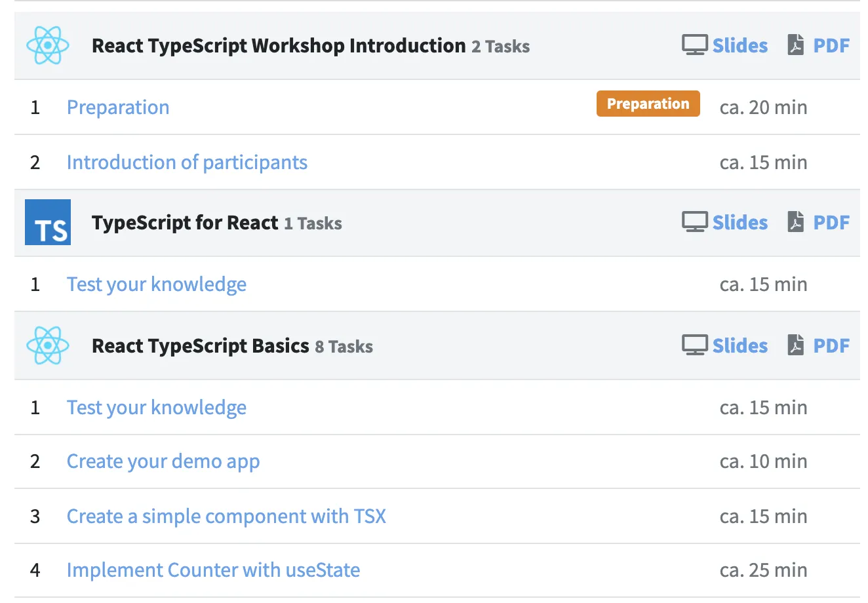
Task: Select the React TypeScript Workshop Introduction header
Action: pos(278,45)
